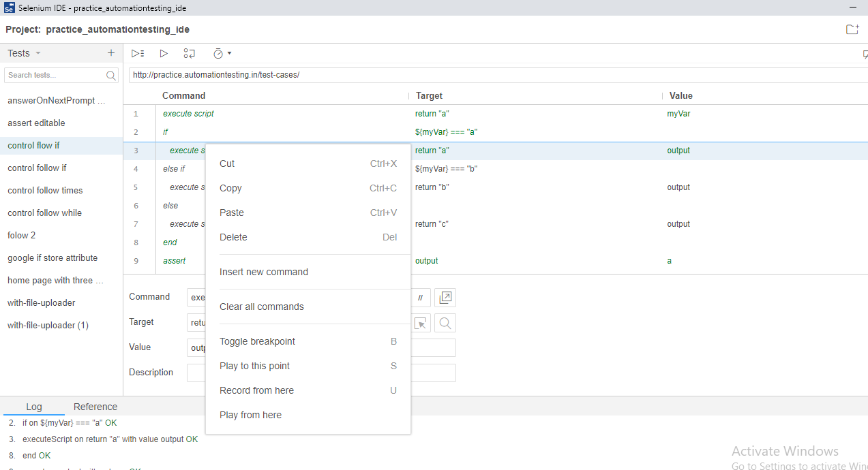Click Clear all commands option

coord(262,307)
